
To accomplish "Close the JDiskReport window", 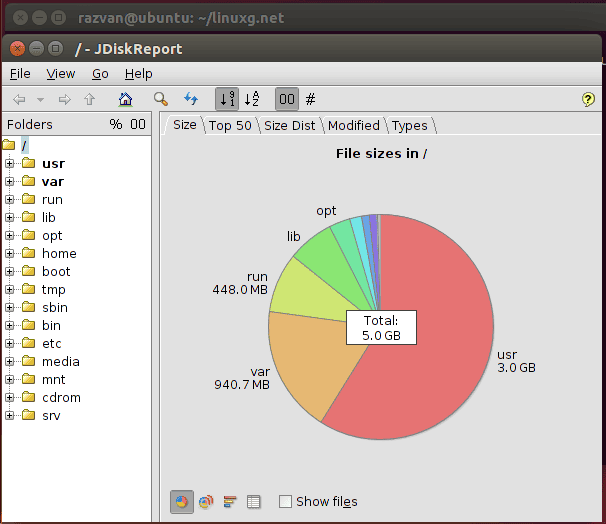I will pyautogui.click(x=17, y=49).
